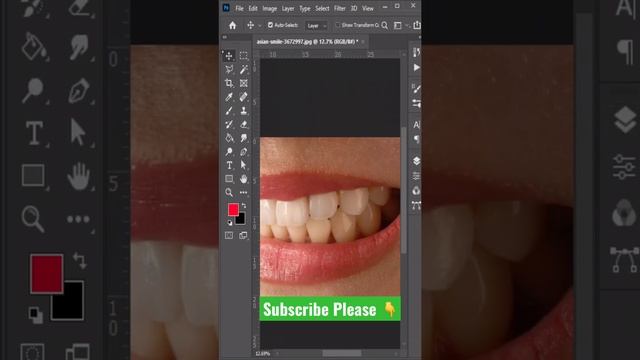Change screen mode button
The width and height of the screenshot is (640, 360).
(x=243, y=236)
